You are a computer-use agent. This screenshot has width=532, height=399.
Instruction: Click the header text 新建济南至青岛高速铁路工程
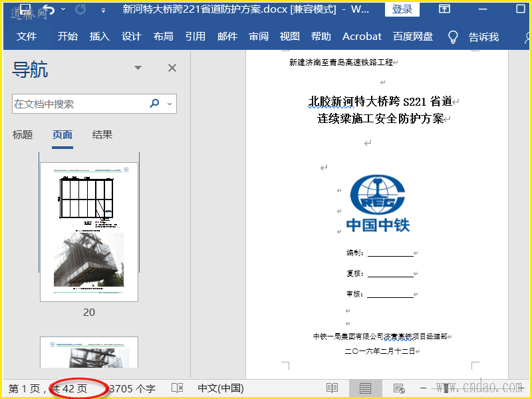341,63
